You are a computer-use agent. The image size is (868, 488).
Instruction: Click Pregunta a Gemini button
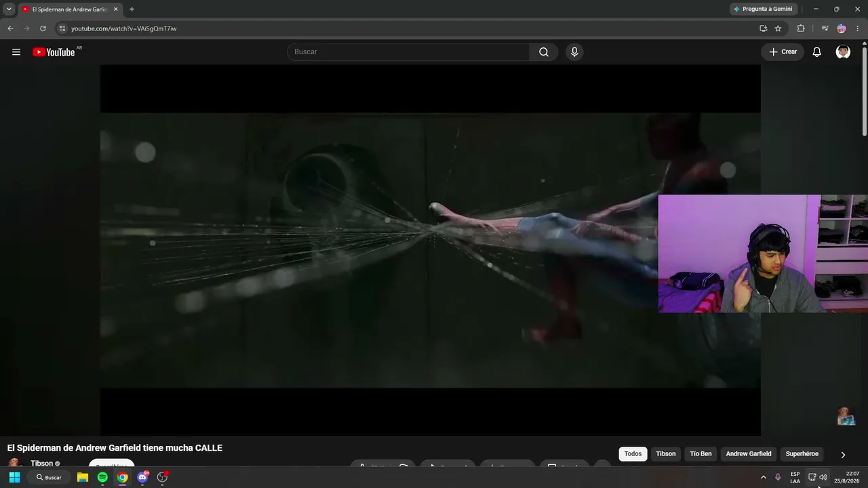click(x=763, y=9)
